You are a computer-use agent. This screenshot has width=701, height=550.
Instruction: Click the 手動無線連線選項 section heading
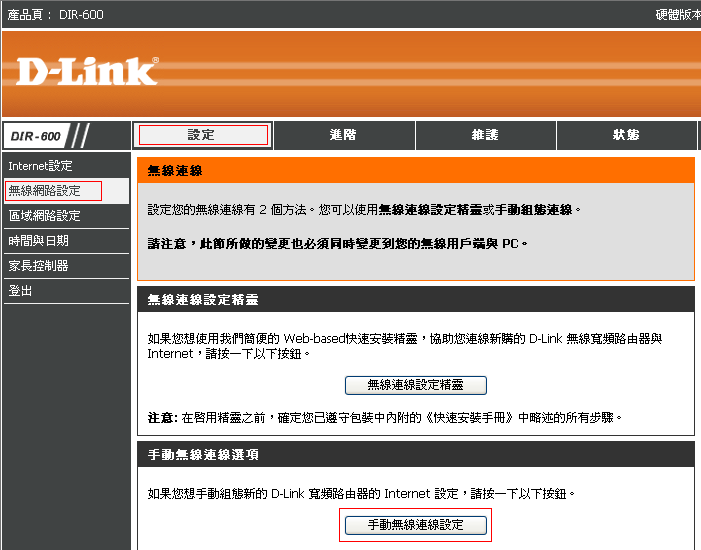[x=203, y=455]
